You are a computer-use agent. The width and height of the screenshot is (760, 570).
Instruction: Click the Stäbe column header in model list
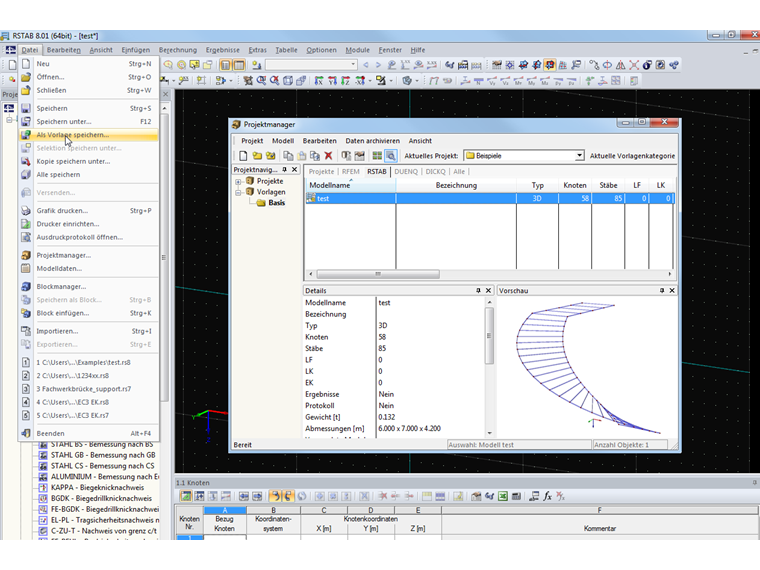(x=608, y=185)
